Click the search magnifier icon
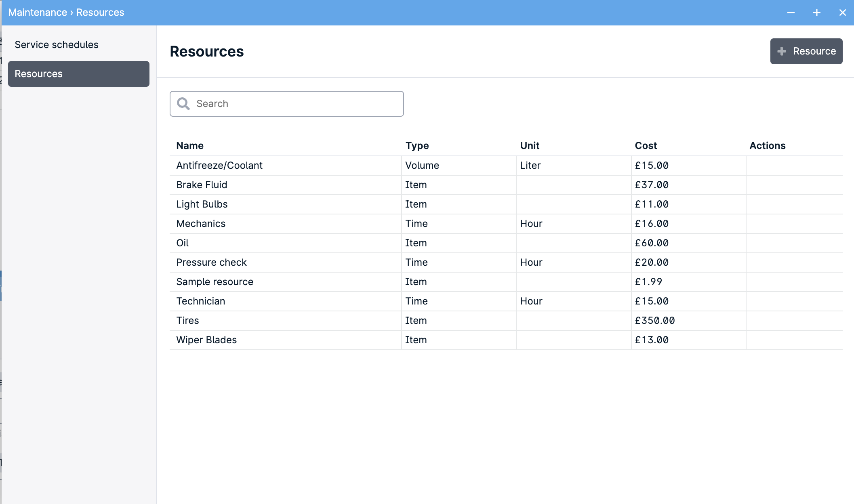This screenshot has height=504, width=854. (183, 104)
